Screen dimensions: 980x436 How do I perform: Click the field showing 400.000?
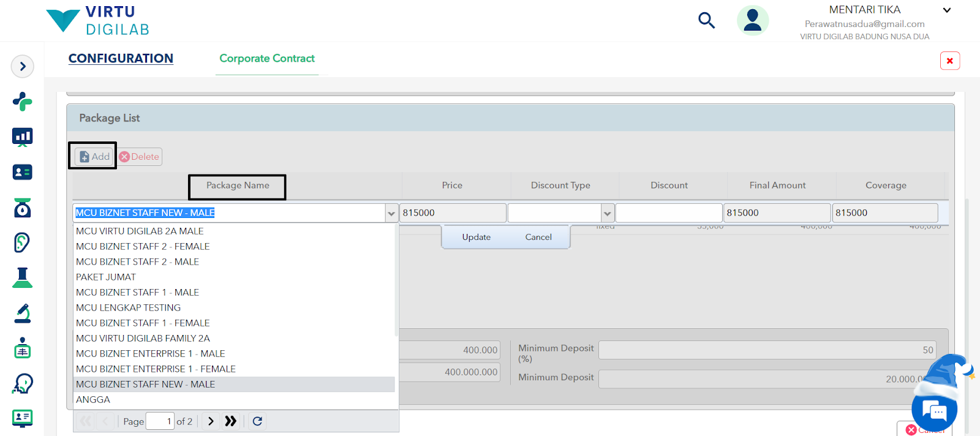pos(450,350)
